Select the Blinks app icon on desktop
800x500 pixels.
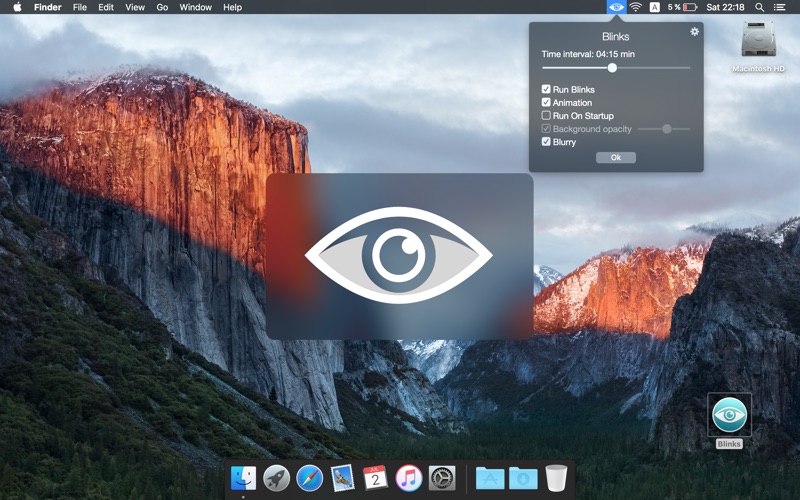click(729, 414)
